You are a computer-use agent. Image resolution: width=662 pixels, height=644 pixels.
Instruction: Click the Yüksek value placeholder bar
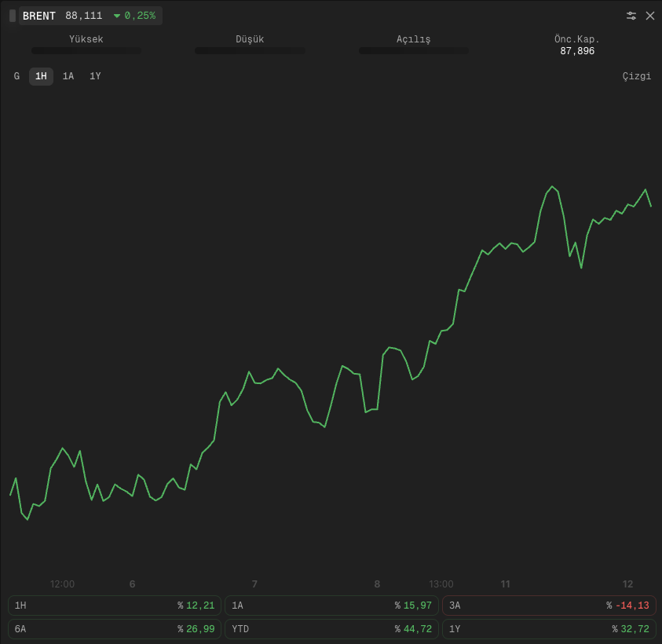pyautogui.click(x=86, y=51)
